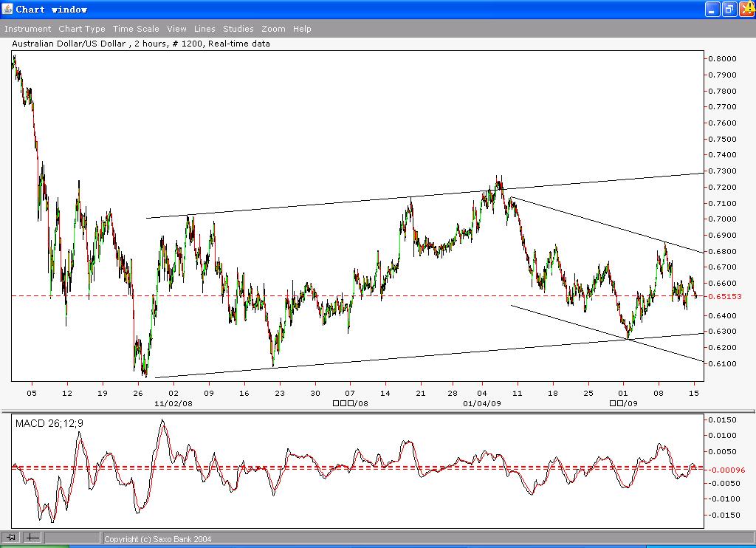
Task: Open the View menu
Action: point(177,29)
